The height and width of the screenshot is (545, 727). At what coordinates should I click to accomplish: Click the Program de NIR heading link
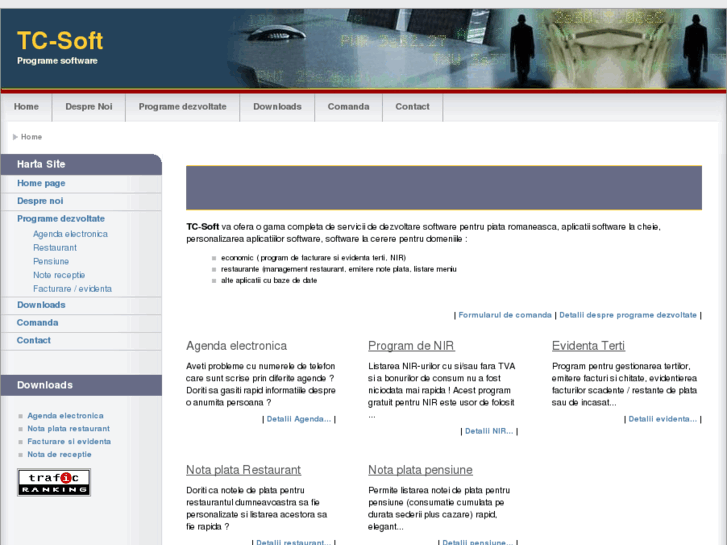(x=411, y=346)
